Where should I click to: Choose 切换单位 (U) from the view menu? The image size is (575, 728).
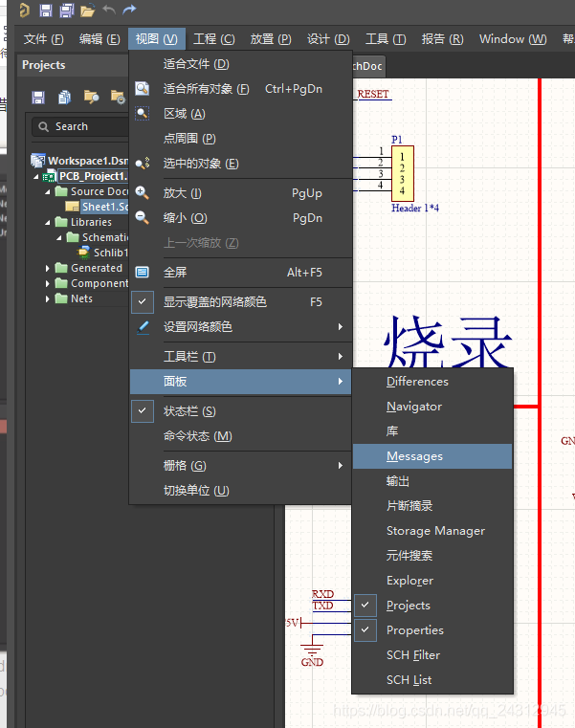240,491
